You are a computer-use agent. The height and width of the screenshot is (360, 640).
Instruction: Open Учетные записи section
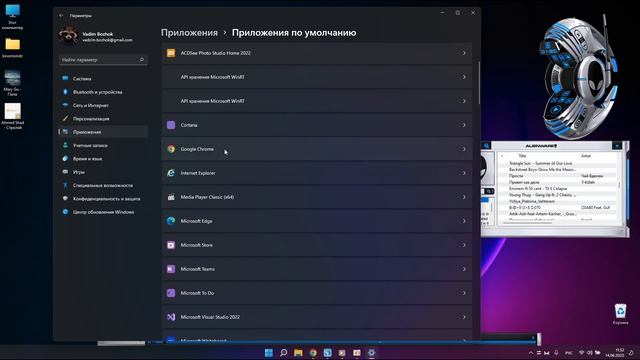coord(103,145)
